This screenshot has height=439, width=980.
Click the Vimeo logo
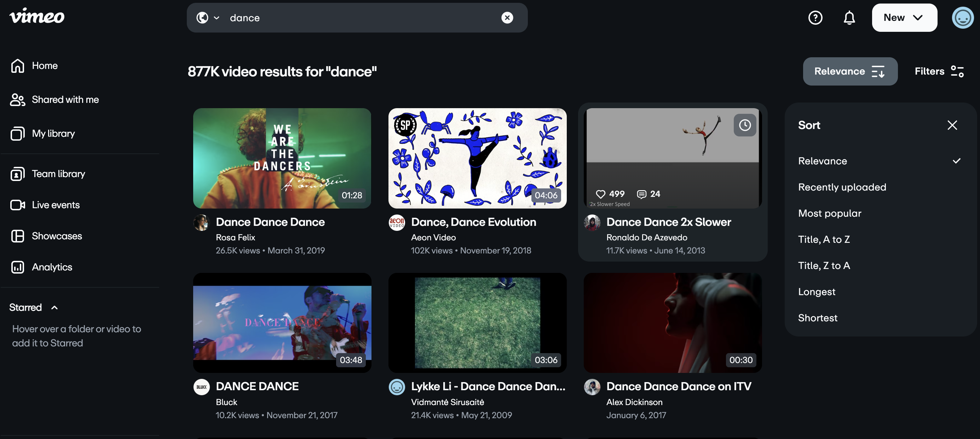click(37, 16)
